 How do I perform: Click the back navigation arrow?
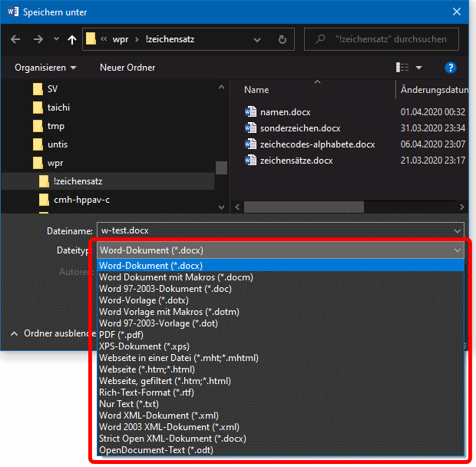tap(17, 39)
